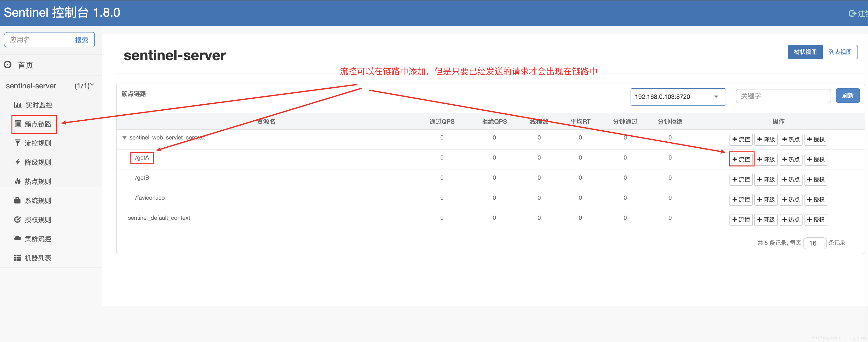This screenshot has width=868, height=342.
Task: Click the cloud icon for 集群流控
Action: (x=17, y=238)
